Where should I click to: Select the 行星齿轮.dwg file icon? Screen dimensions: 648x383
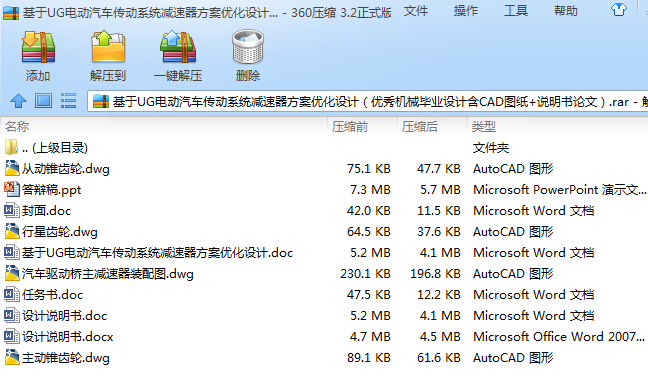pyautogui.click(x=12, y=231)
